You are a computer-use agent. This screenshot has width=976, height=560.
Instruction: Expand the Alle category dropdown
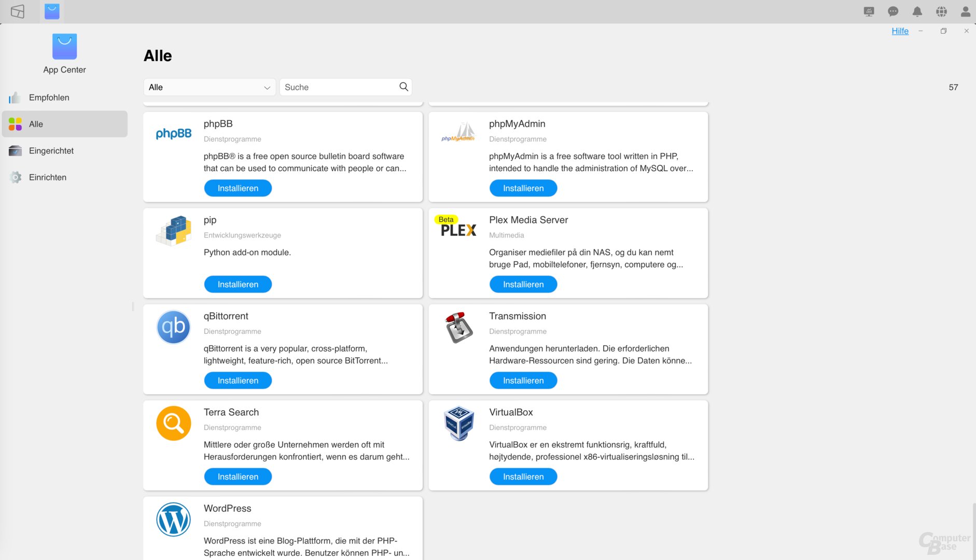(210, 87)
